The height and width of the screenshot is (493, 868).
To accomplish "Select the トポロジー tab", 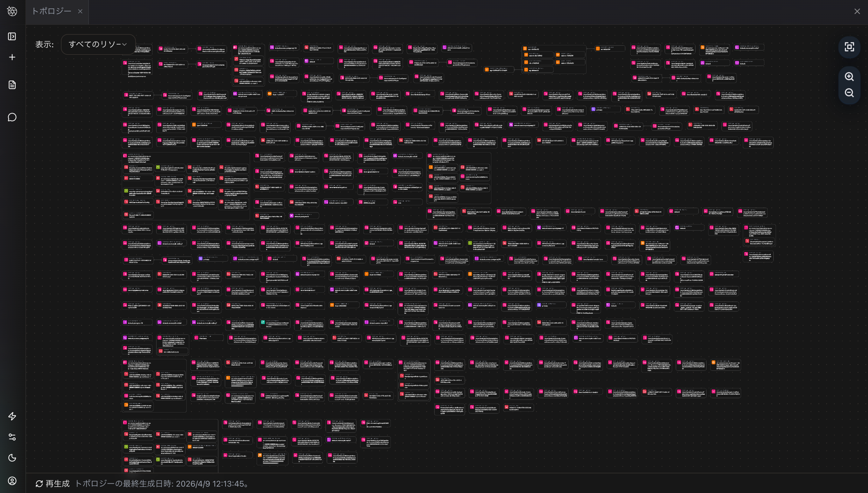I will click(x=51, y=11).
